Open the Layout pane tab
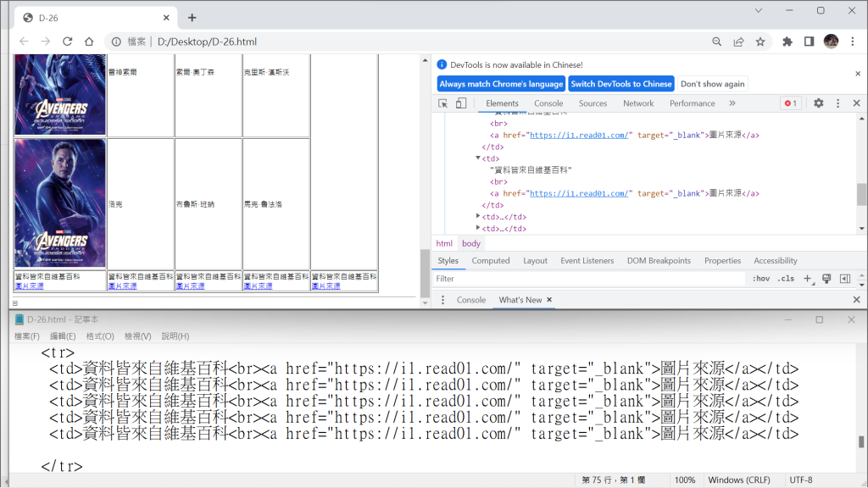Image resolution: width=868 pixels, height=488 pixels. [x=536, y=261]
